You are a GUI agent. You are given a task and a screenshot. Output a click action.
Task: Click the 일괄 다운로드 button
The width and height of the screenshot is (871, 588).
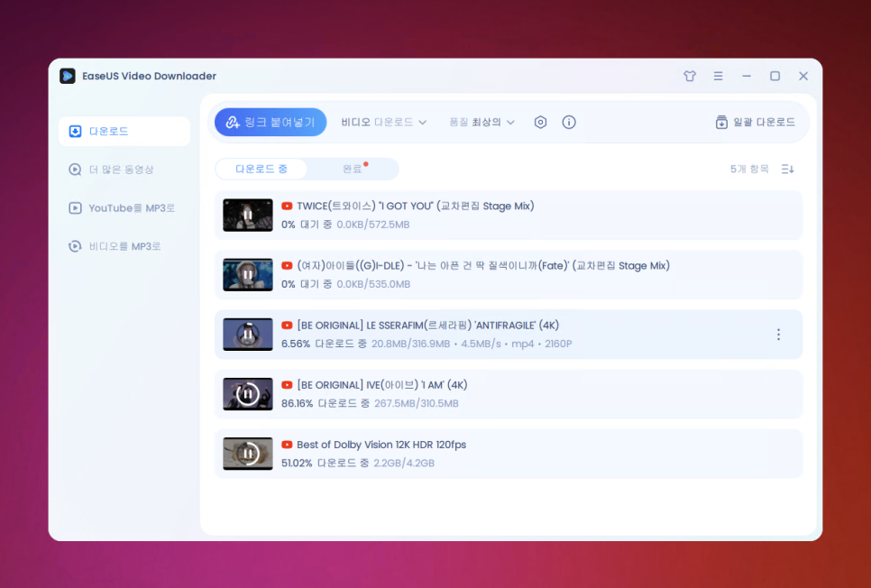756,123
